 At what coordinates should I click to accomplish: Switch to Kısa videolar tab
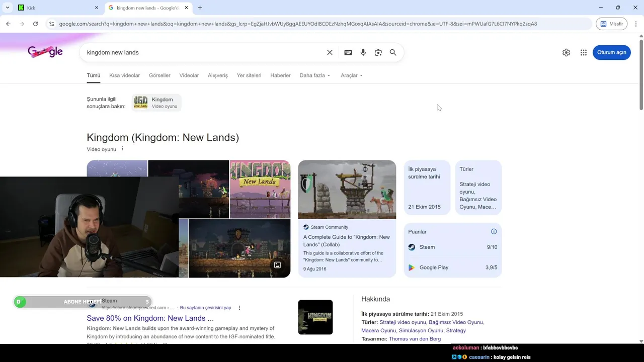pyautogui.click(x=124, y=75)
